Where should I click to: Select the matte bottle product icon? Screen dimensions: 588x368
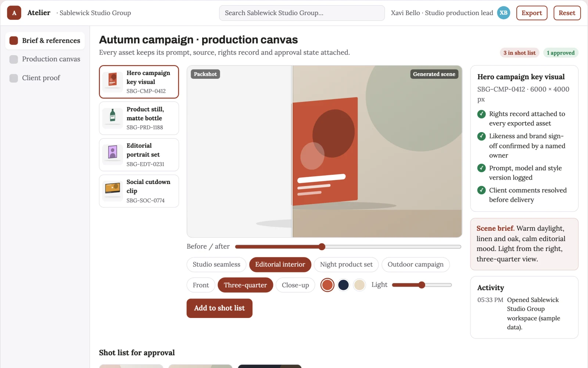[x=113, y=118]
